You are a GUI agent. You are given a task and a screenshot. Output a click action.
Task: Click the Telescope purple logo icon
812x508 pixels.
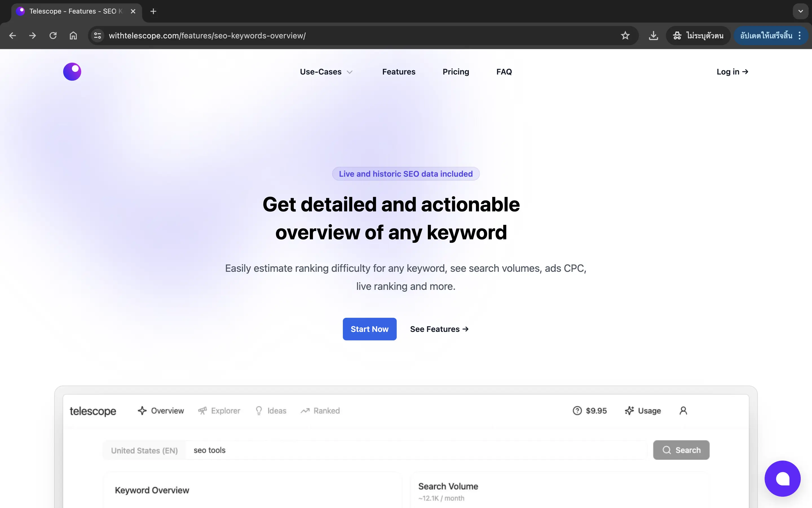(x=72, y=72)
